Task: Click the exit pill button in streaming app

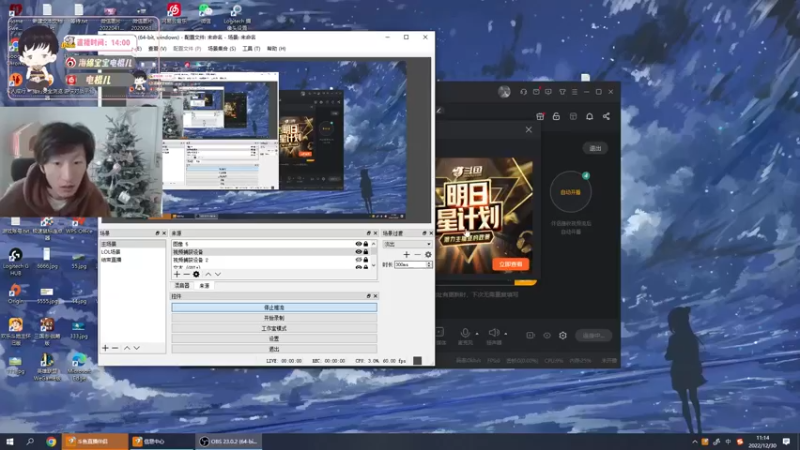Action: 595,148
